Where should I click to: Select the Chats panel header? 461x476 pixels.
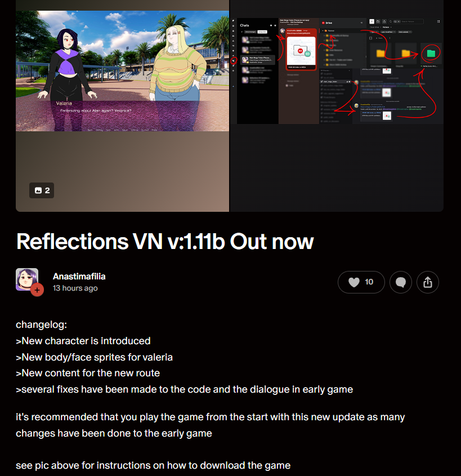point(244,25)
